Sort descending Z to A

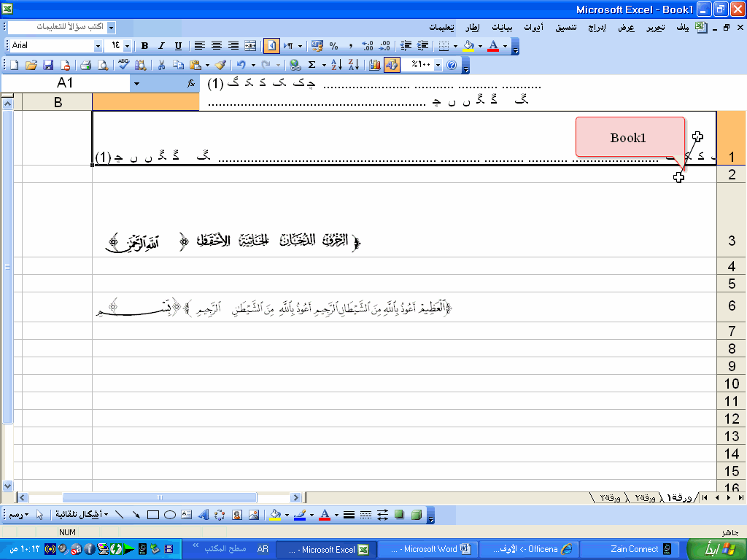(x=354, y=65)
